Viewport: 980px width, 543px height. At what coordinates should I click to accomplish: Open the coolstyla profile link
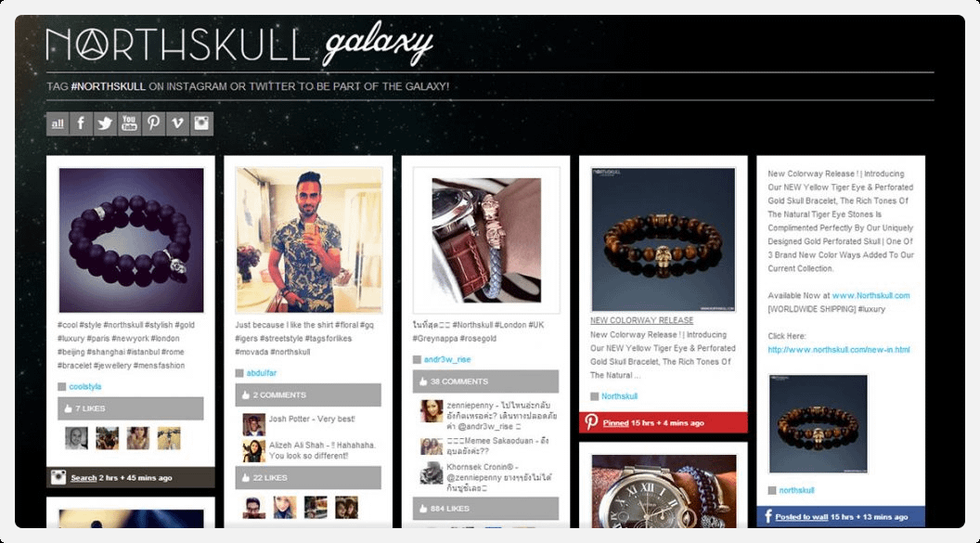(85, 387)
